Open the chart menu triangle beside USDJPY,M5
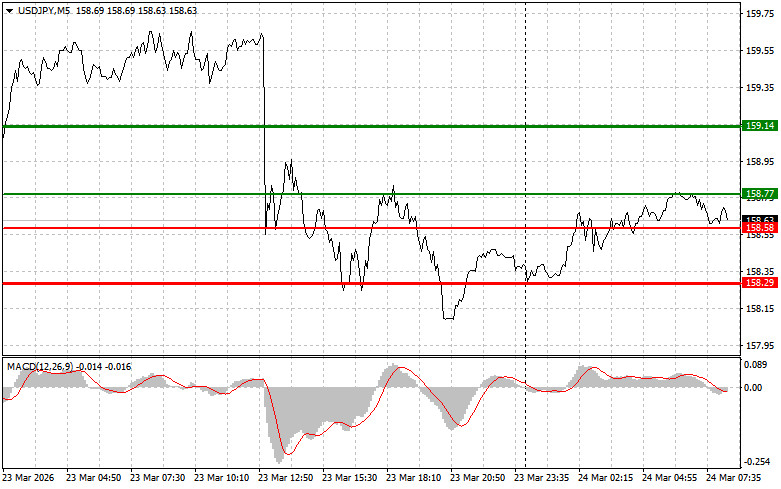 tap(9, 10)
